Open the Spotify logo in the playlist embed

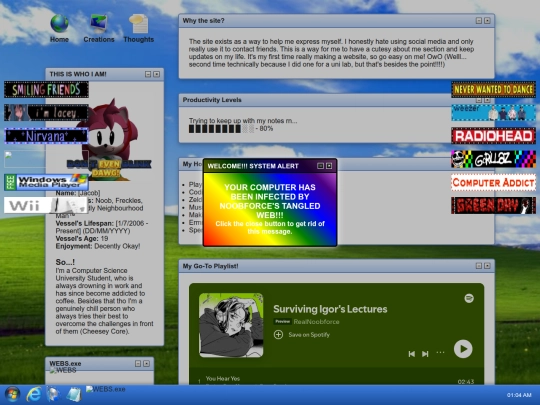pyautogui.click(x=469, y=298)
